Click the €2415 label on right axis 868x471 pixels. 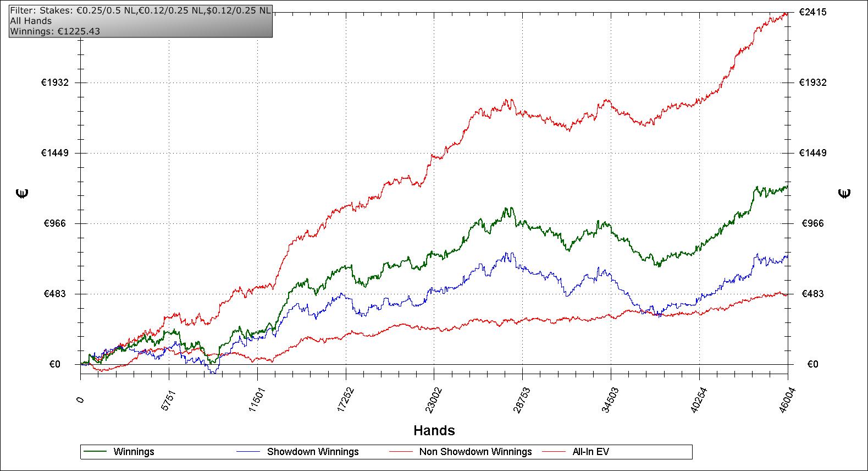pos(812,12)
